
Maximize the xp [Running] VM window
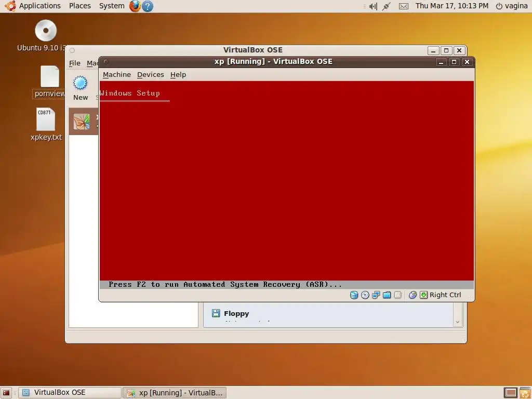[x=454, y=62]
